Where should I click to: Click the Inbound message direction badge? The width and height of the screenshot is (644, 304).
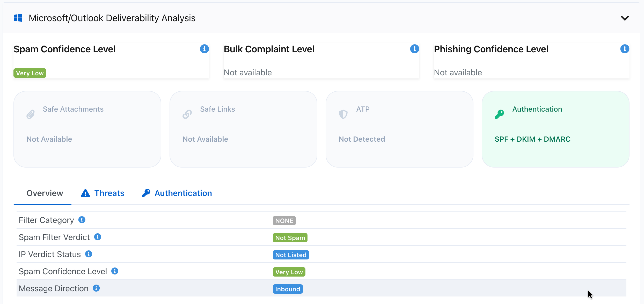point(288,289)
